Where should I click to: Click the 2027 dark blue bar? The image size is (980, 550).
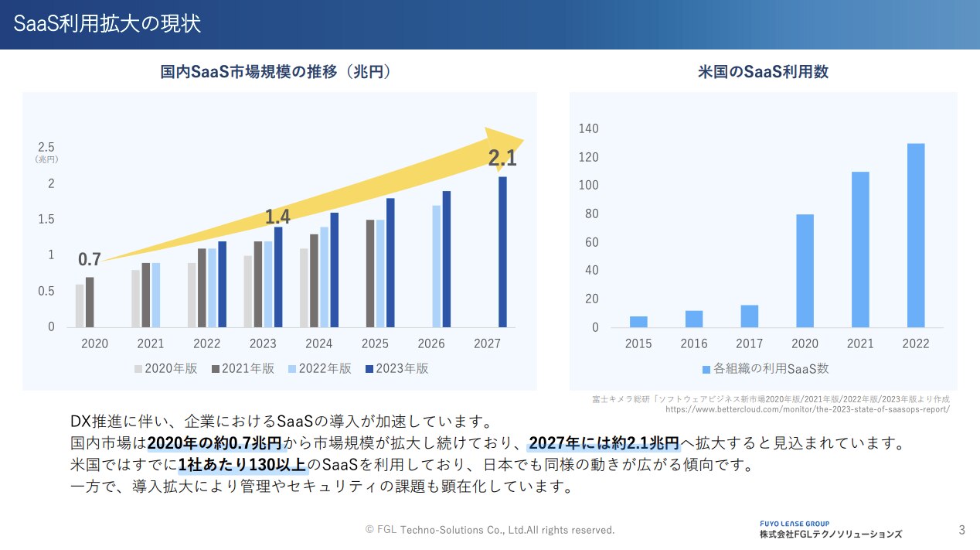pos(502,251)
